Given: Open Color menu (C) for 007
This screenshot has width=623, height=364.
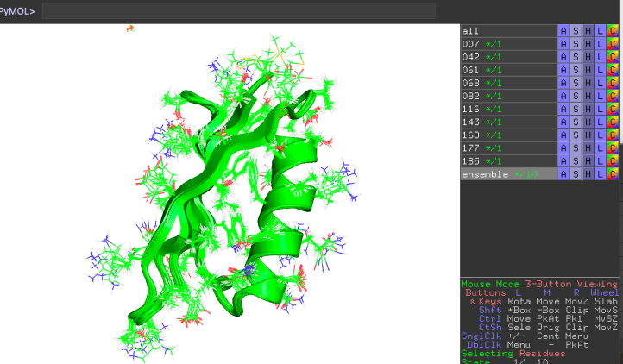Looking at the screenshot, I should point(613,44).
